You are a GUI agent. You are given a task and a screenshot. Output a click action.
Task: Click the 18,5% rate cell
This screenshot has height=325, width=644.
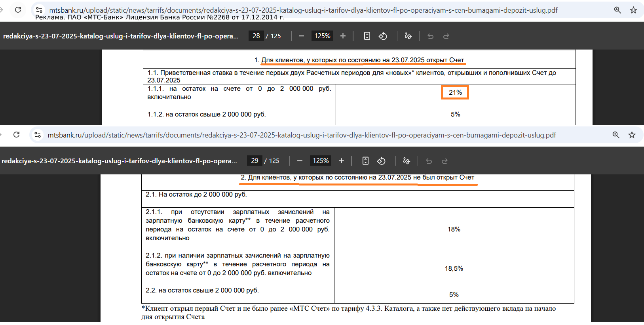(x=454, y=268)
